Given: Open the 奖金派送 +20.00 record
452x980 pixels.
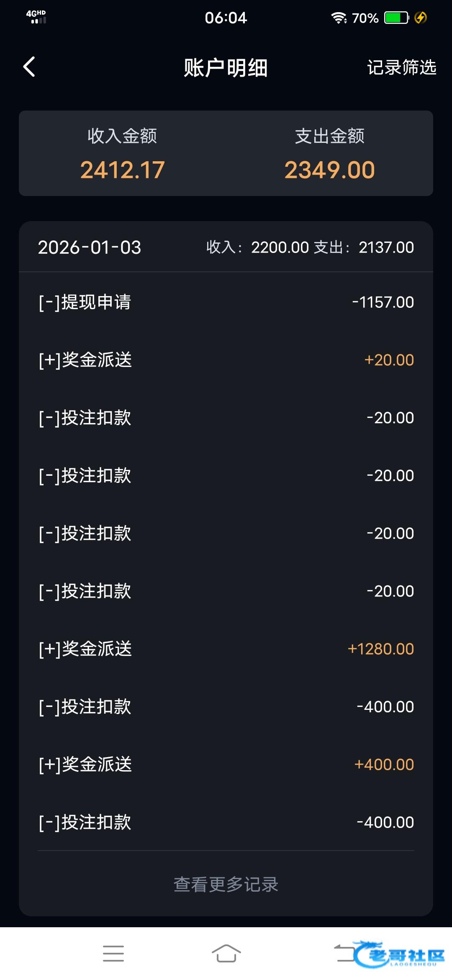Looking at the screenshot, I should (226, 360).
